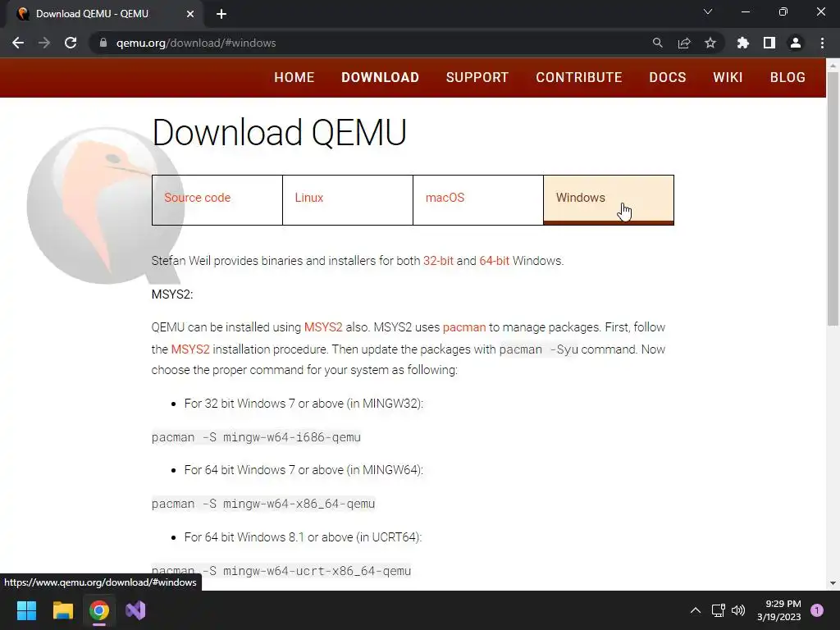Follow the MSYS2 installation procedure link
Image resolution: width=840 pixels, height=630 pixels.
(190, 349)
